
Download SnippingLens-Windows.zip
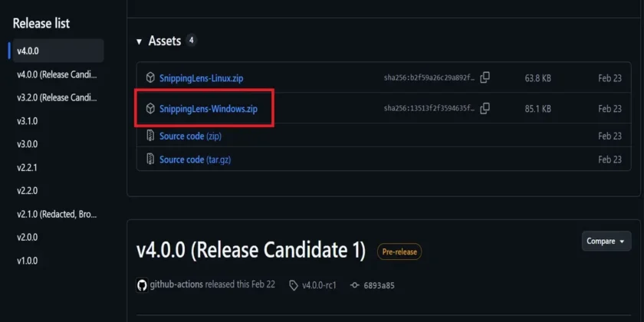[209, 109]
